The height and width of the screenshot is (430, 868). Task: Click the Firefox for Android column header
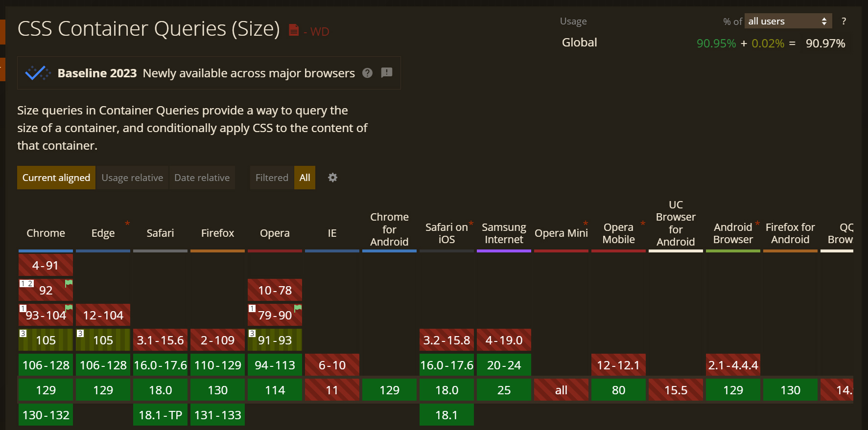tap(790, 233)
